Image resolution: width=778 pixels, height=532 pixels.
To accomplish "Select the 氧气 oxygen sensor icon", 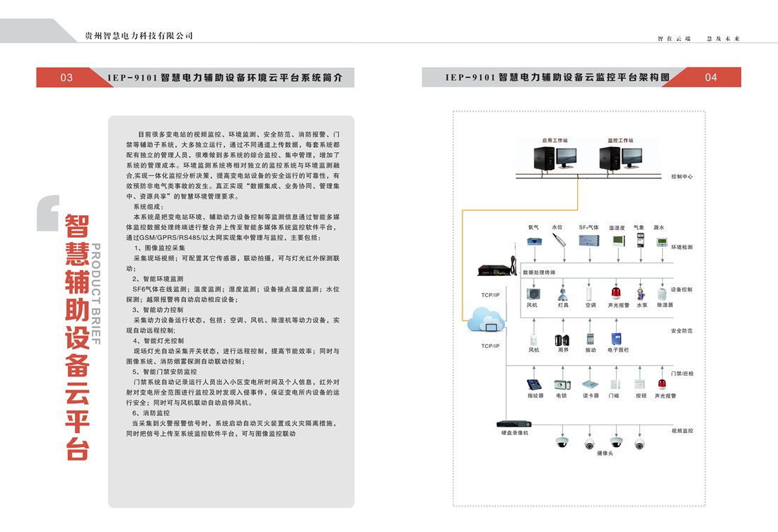I will pos(533,241).
